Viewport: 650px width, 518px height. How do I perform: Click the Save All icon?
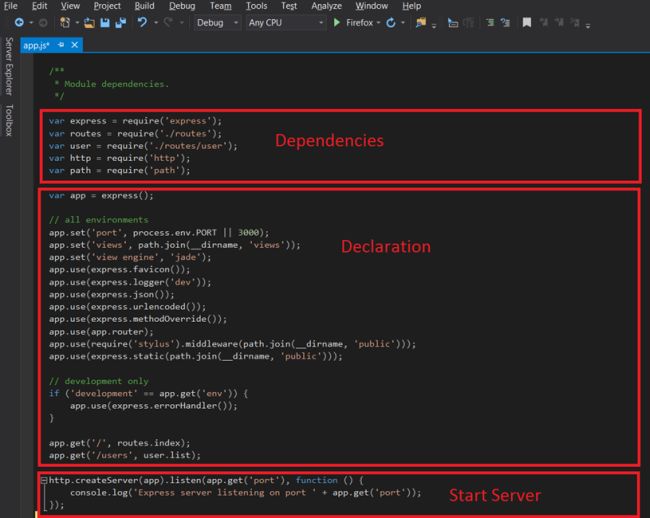pyautogui.click(x=120, y=22)
